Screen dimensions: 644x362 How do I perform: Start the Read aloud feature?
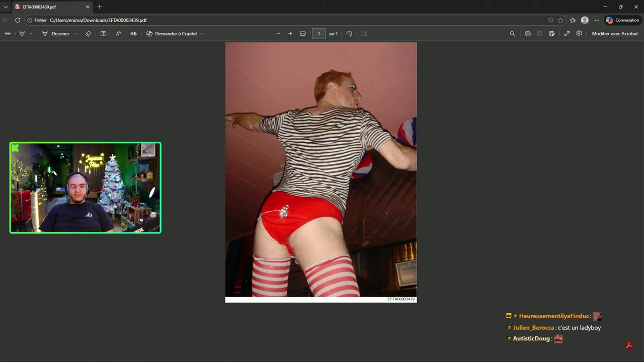tap(118, 34)
